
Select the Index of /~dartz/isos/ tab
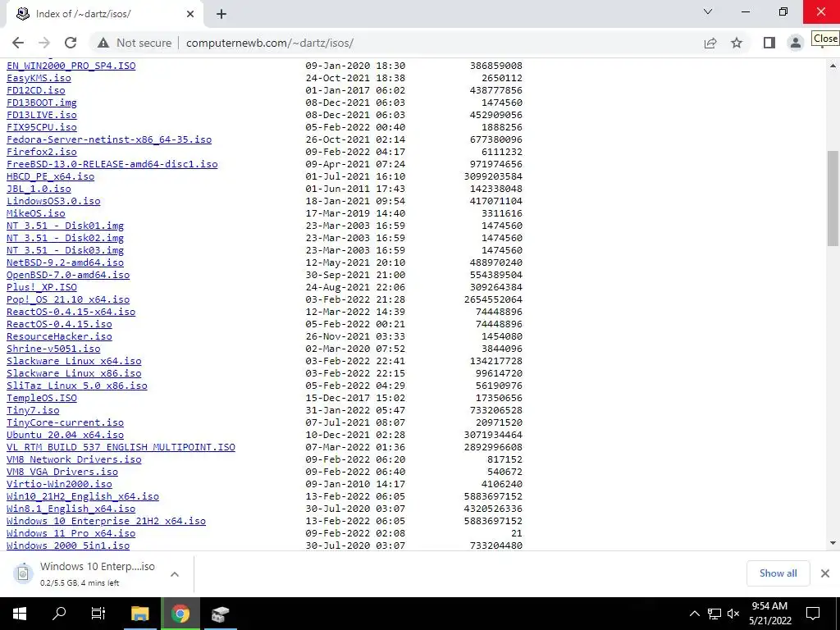(x=104, y=15)
